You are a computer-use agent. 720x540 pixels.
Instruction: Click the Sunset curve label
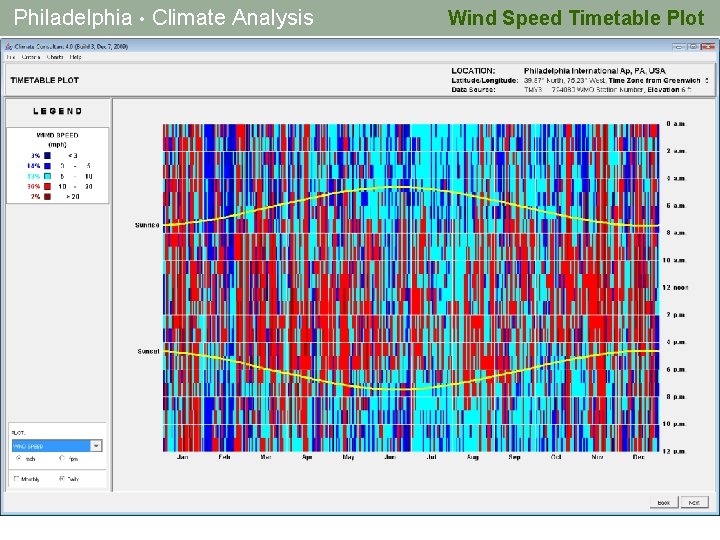(148, 351)
